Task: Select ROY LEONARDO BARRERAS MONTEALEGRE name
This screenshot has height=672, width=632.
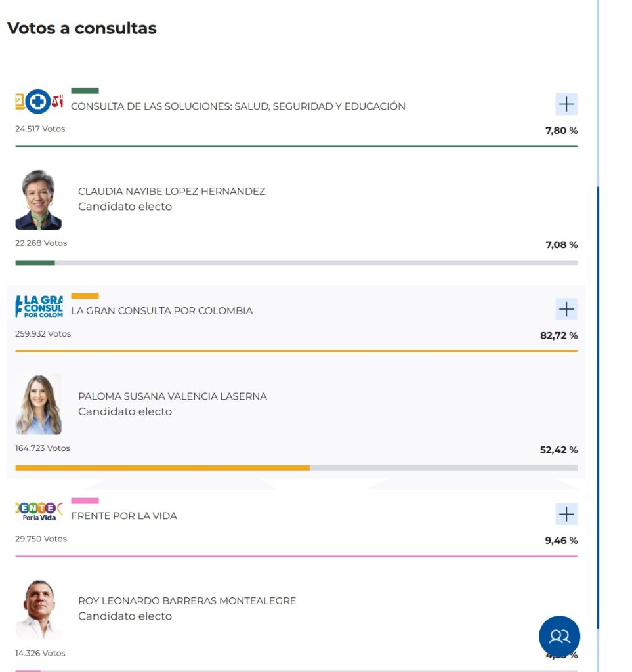Action: [187, 601]
